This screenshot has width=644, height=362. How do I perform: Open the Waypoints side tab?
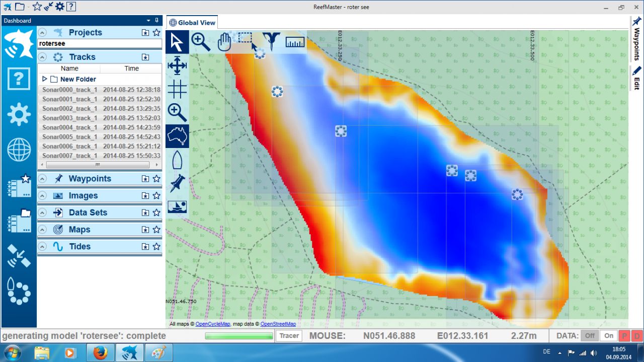pyautogui.click(x=637, y=39)
